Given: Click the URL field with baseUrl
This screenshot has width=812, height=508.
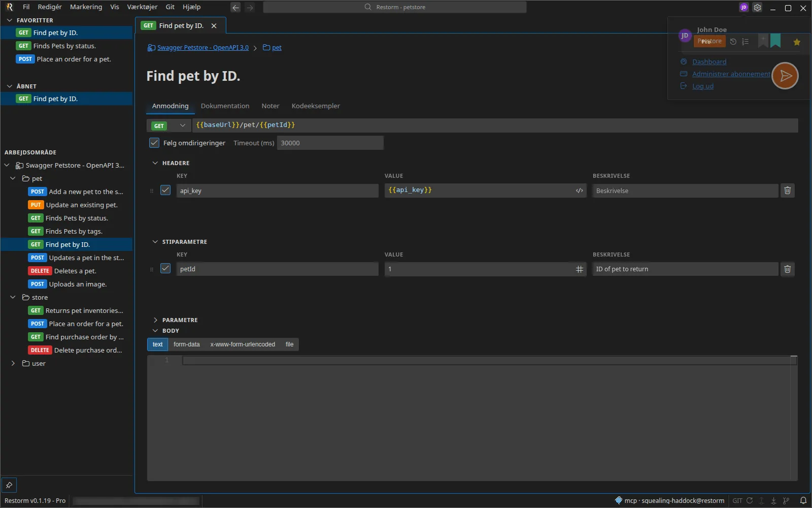Looking at the screenshot, I should tap(495, 125).
